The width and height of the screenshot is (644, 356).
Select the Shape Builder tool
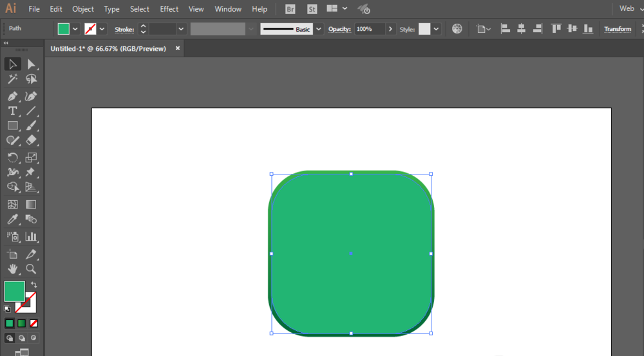[13, 187]
